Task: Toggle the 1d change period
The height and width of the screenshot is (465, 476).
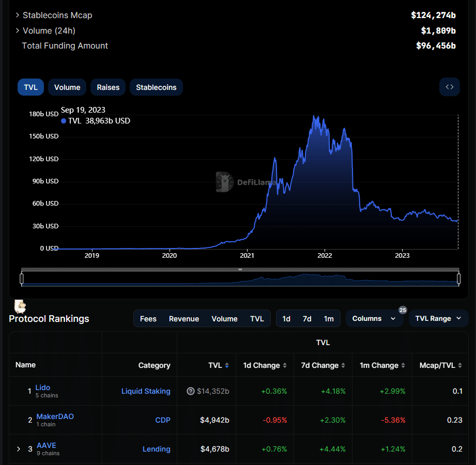Action: pyautogui.click(x=286, y=319)
